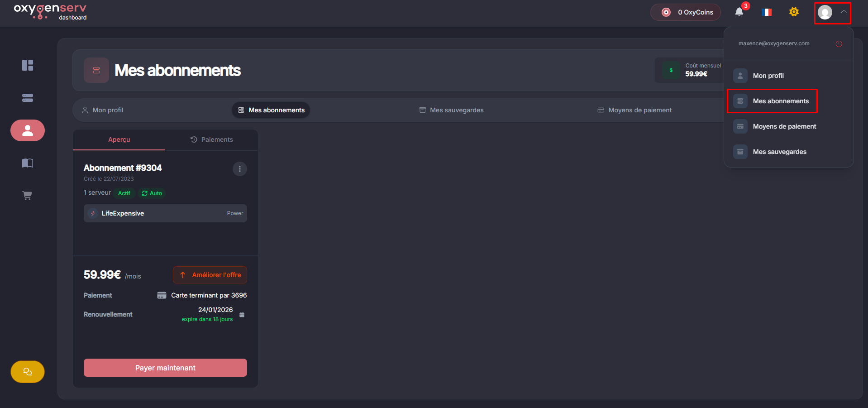The image size is (868, 408).
Task: Change language via French flag
Action: pyautogui.click(x=767, y=12)
